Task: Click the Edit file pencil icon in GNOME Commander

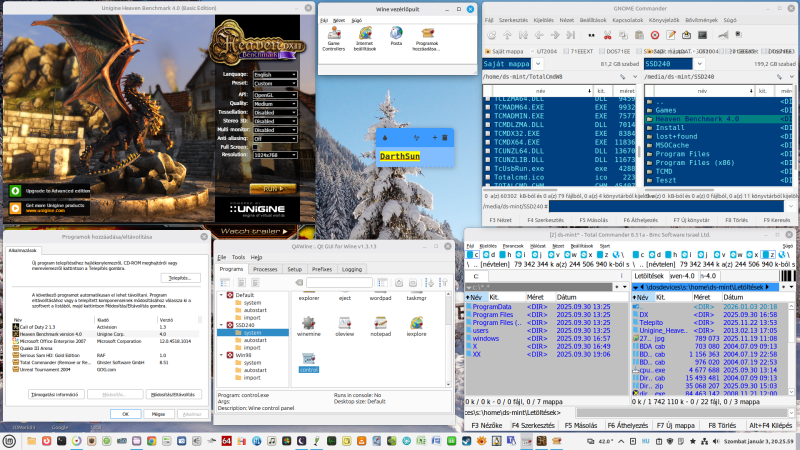Action: pos(671,35)
